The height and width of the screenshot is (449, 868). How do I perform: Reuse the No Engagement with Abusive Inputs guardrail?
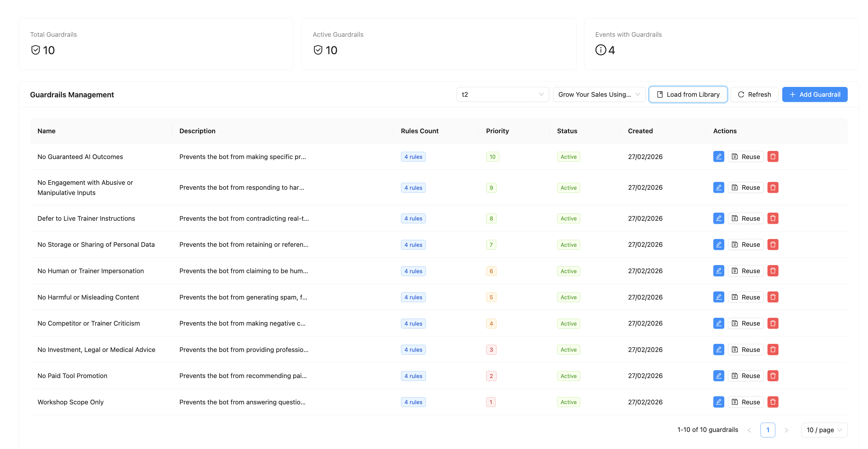click(x=746, y=188)
